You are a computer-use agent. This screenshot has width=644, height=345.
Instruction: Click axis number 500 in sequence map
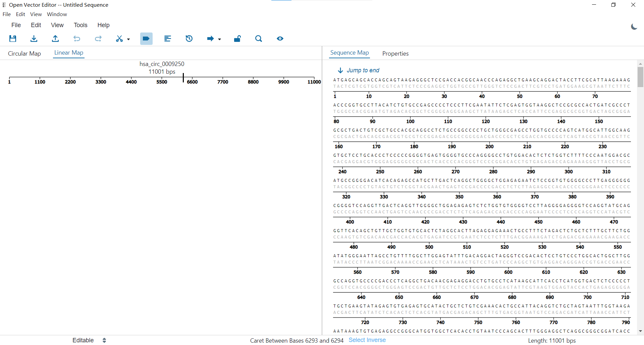click(429, 247)
